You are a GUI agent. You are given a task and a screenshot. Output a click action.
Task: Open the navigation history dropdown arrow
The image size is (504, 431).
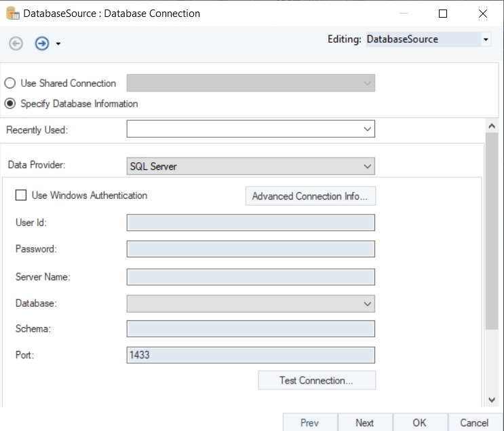coord(58,44)
